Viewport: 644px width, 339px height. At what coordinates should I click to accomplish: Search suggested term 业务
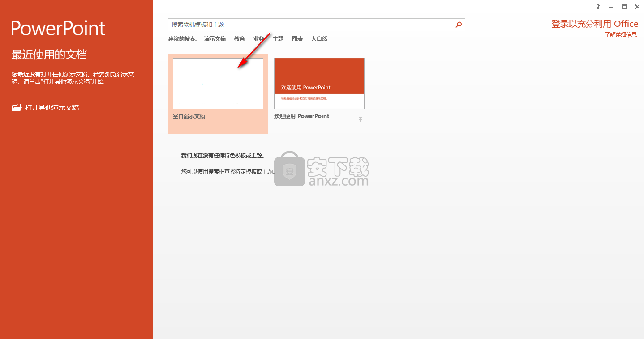click(x=259, y=39)
